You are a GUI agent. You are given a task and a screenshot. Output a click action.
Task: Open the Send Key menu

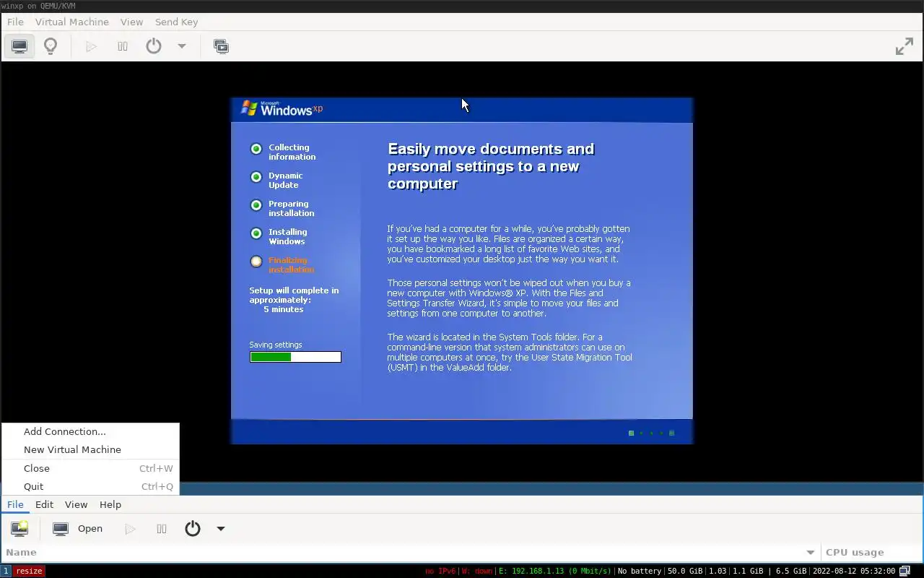(x=176, y=22)
